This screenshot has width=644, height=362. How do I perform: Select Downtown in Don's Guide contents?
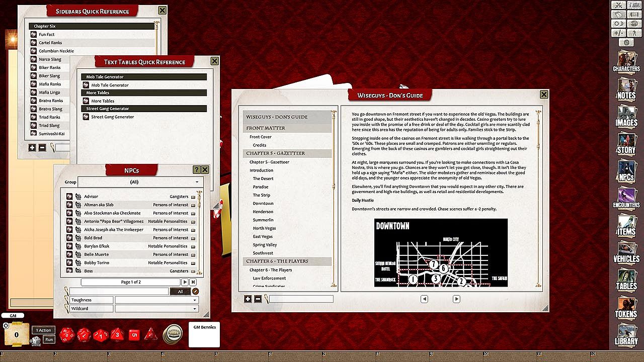click(x=263, y=204)
